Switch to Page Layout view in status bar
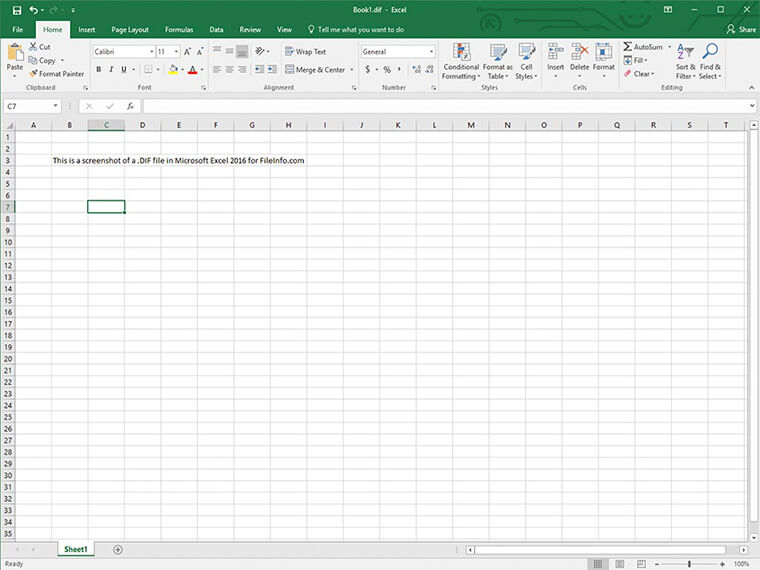 [619, 564]
